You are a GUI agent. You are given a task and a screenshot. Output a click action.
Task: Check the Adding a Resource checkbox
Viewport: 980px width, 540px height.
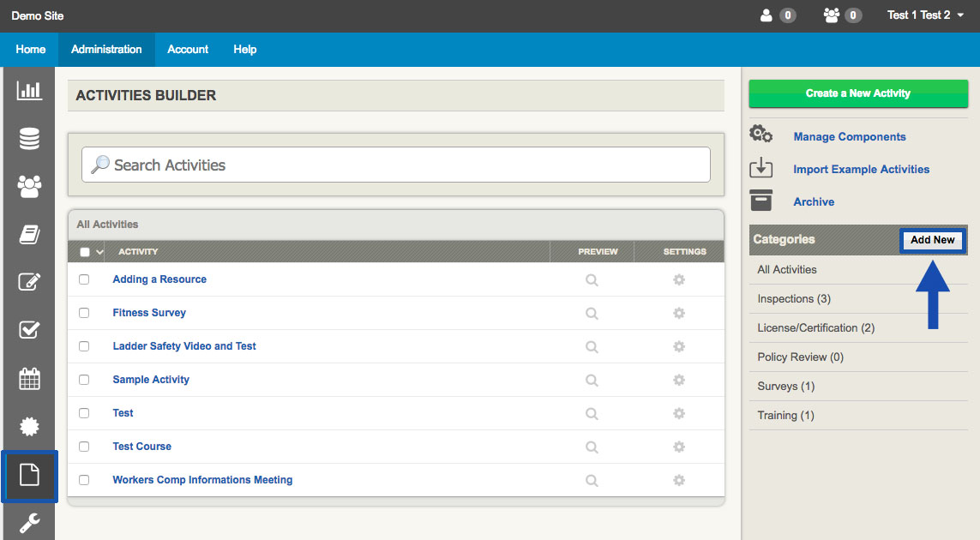(x=84, y=279)
